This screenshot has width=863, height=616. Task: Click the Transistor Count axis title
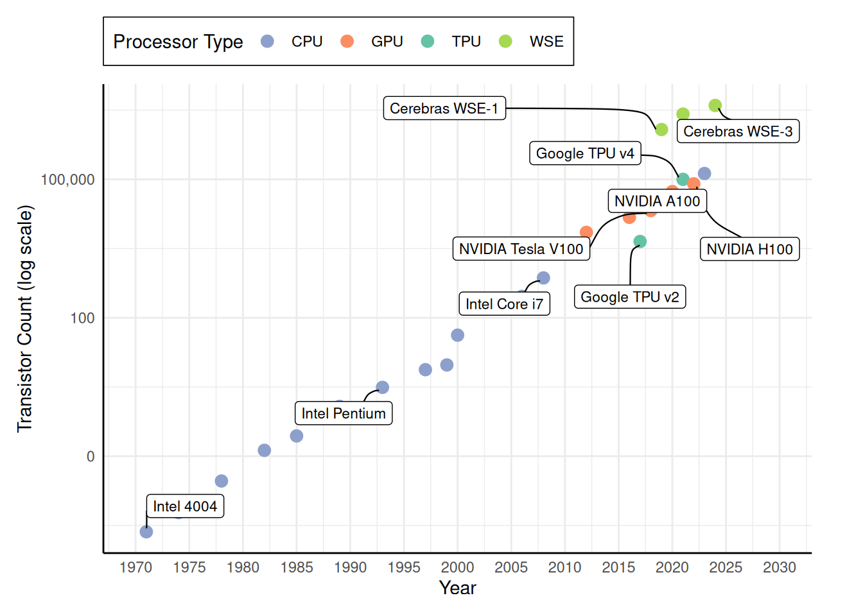pyautogui.click(x=24, y=319)
